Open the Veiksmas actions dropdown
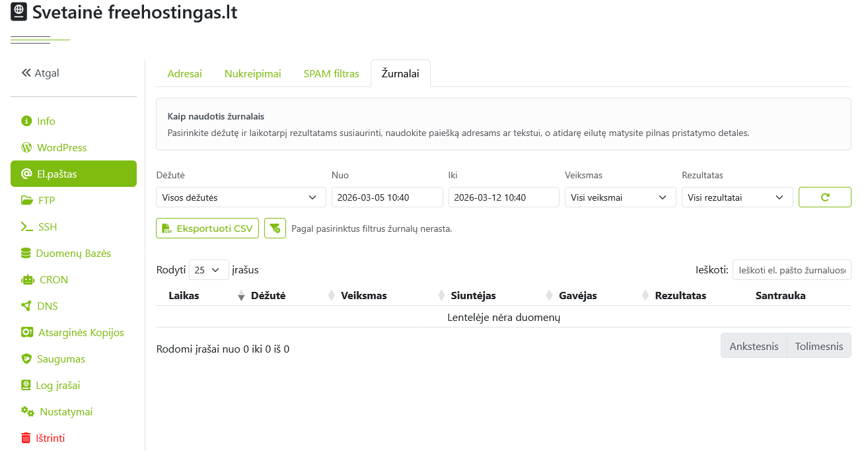The image size is (868, 451). pos(620,197)
